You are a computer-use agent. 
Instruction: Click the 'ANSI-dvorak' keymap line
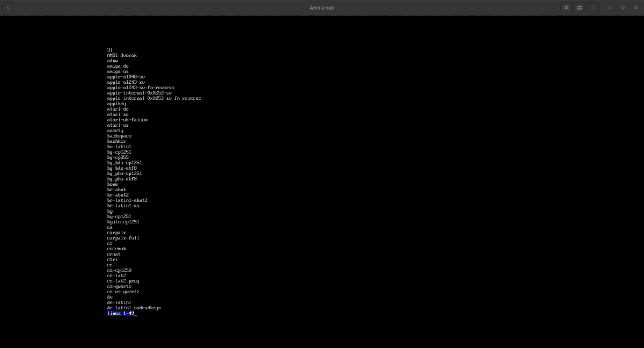122,55
